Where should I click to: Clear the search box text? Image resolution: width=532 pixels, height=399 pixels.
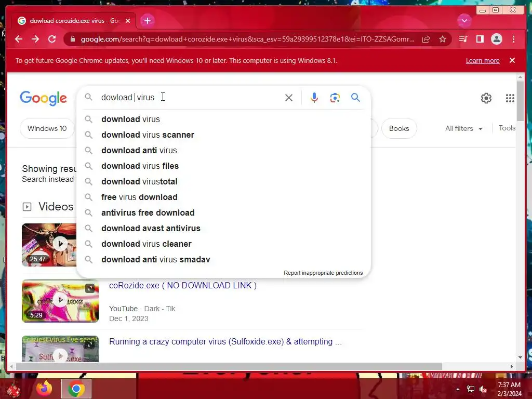point(289,98)
